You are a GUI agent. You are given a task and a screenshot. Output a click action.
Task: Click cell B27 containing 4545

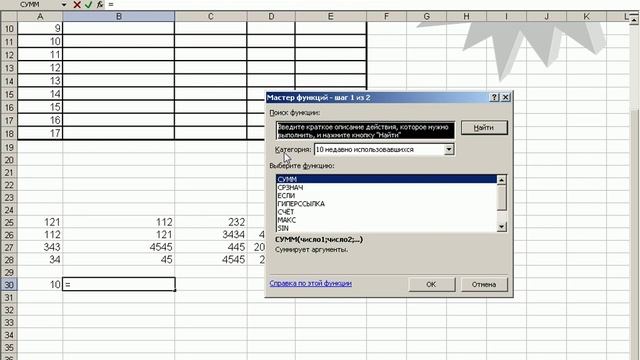[118, 247]
